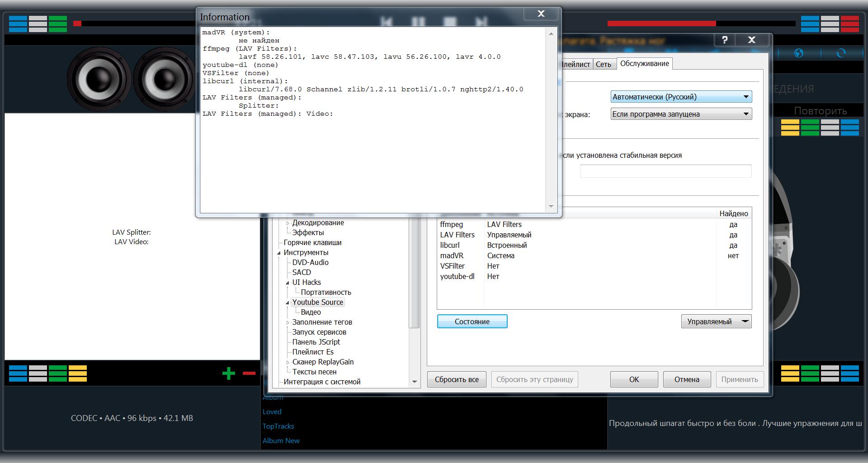Open the Управляемый split-button dropdown
This screenshot has width=868, height=463.
(x=745, y=321)
